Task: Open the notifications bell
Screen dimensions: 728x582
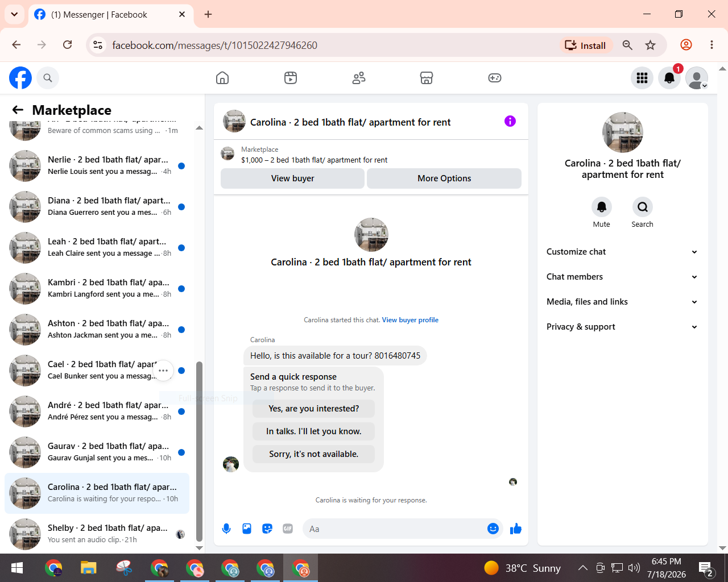Action: pyautogui.click(x=669, y=78)
